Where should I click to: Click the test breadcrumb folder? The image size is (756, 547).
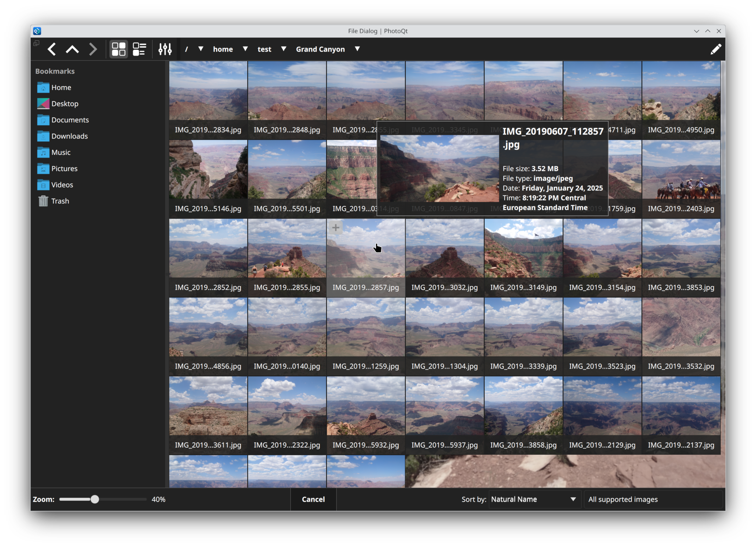pos(264,49)
